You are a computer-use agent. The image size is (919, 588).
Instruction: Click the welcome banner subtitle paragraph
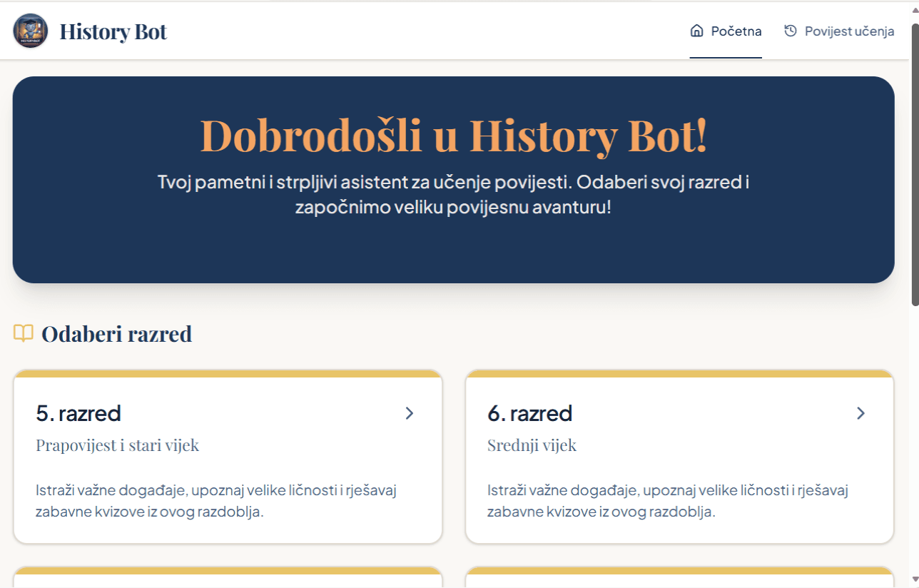tap(454, 194)
